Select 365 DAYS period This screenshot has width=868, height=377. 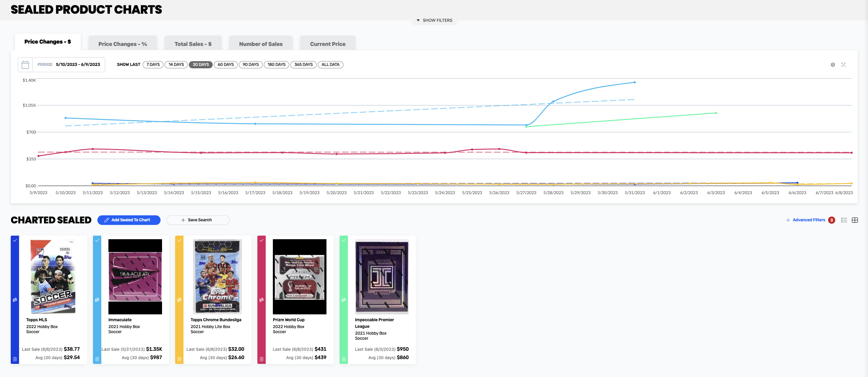(304, 64)
